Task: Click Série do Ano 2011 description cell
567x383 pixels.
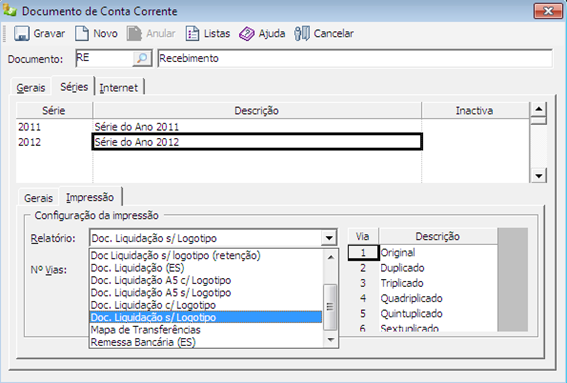Action: [257, 127]
